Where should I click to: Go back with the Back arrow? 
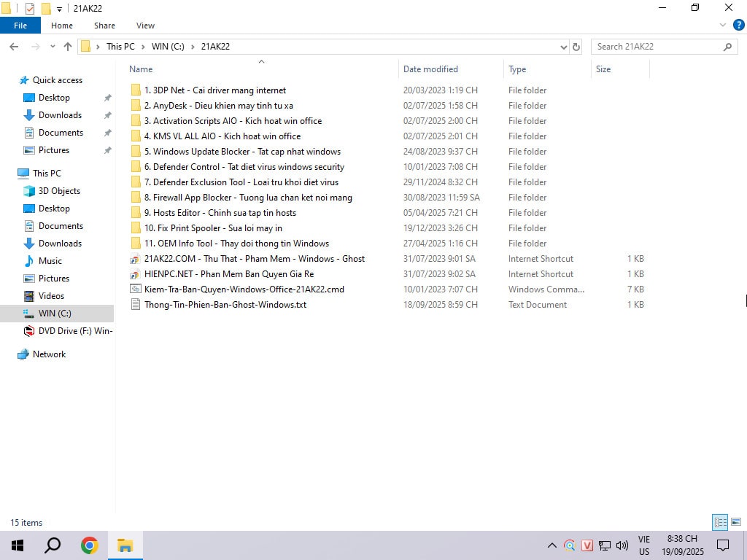(14, 47)
